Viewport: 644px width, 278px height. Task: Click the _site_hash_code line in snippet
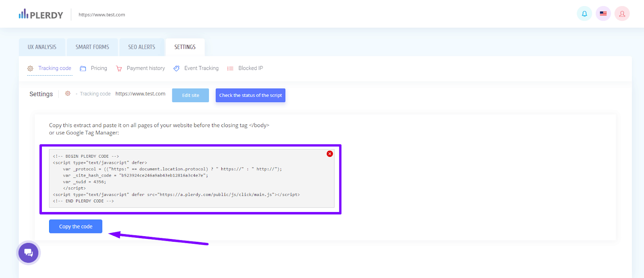click(136, 175)
